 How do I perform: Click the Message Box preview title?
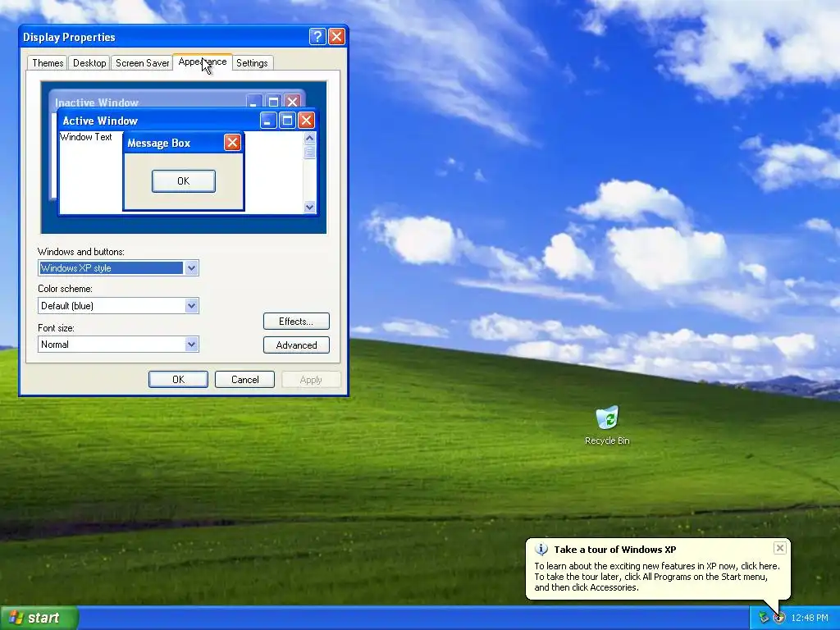tap(158, 143)
